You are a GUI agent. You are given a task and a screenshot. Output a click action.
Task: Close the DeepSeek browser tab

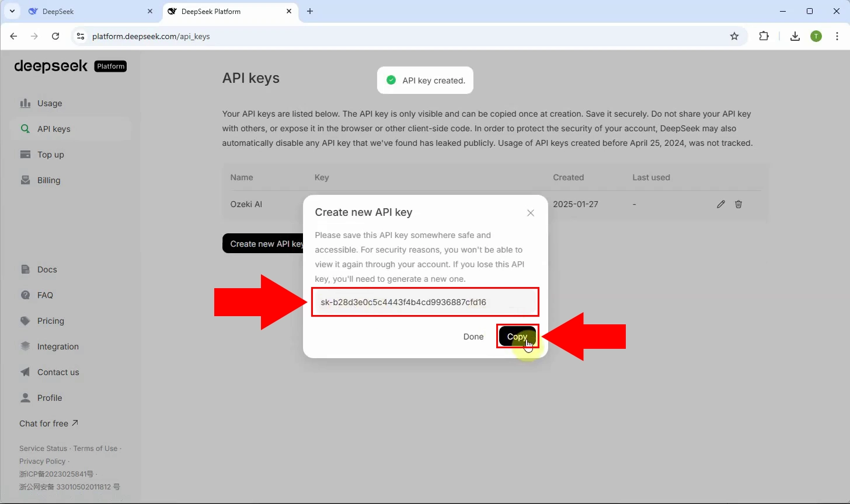coord(150,12)
